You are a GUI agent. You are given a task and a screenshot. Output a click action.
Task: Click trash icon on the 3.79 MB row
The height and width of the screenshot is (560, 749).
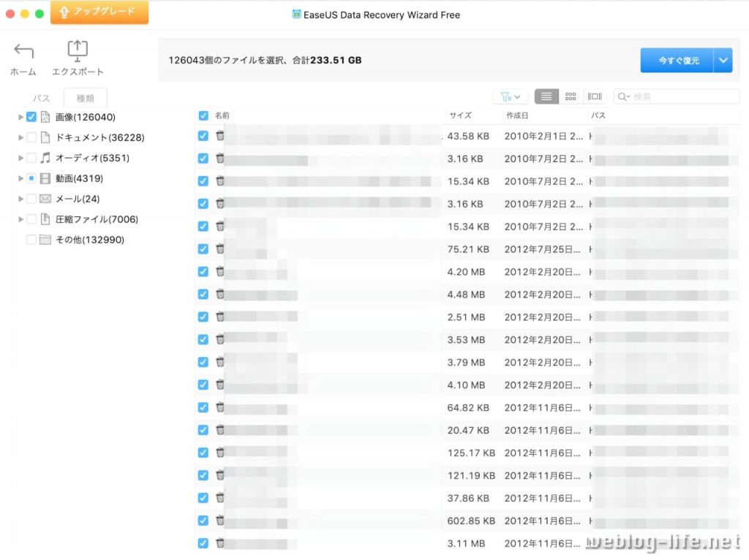click(x=220, y=362)
